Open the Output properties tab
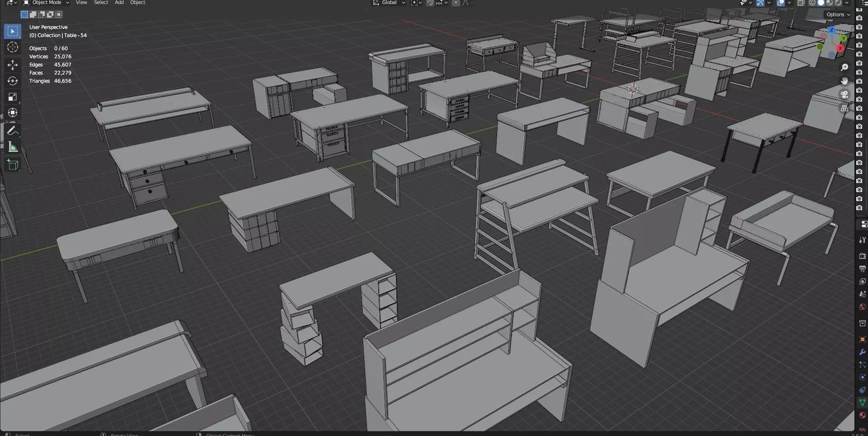The width and height of the screenshot is (868, 436). (x=863, y=269)
